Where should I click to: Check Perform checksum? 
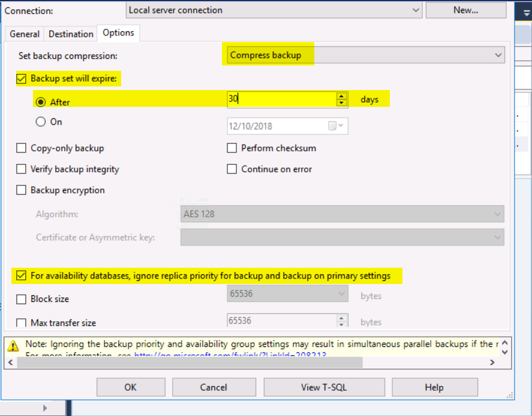[232, 148]
